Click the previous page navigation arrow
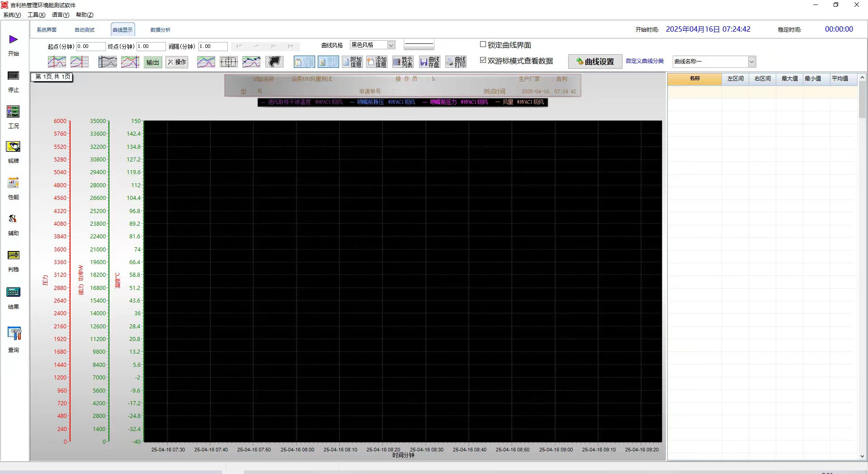This screenshot has width=868, height=474. pos(256,46)
